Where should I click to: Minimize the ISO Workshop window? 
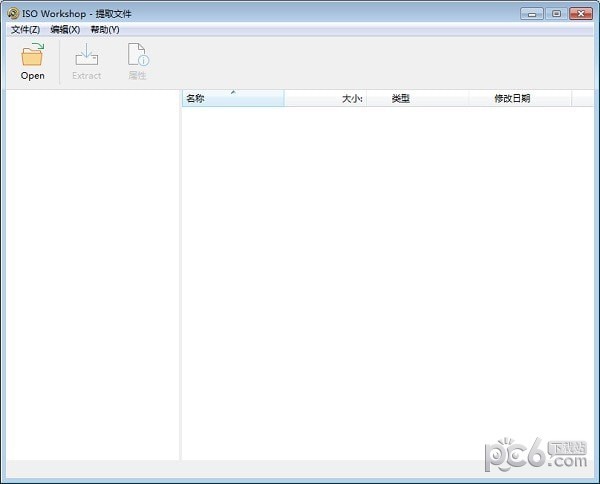click(532, 14)
